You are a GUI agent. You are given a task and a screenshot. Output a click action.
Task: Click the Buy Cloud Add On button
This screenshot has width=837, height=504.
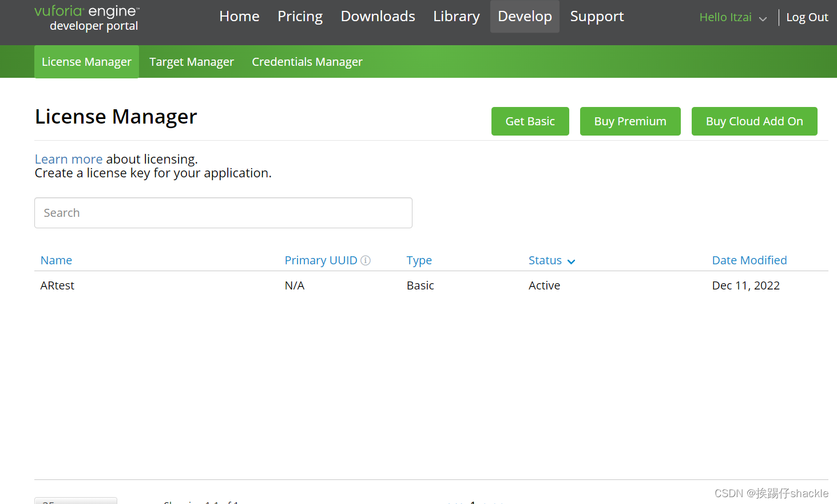pyautogui.click(x=755, y=121)
